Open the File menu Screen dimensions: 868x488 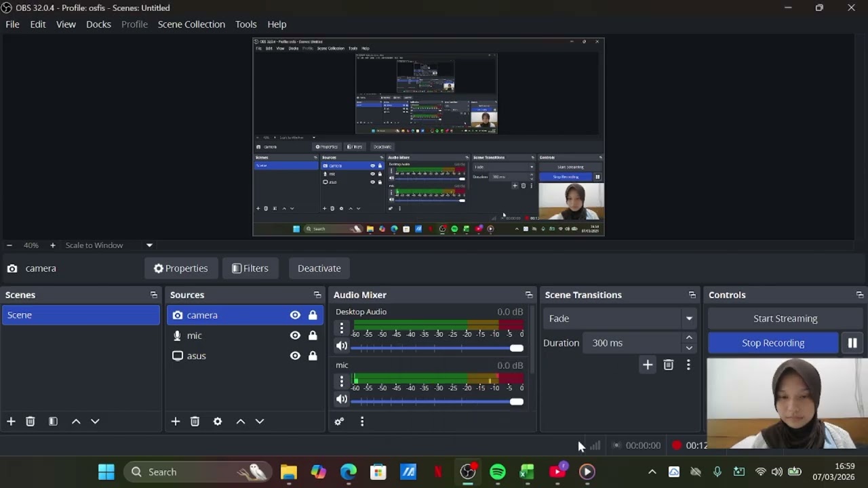pos(12,24)
